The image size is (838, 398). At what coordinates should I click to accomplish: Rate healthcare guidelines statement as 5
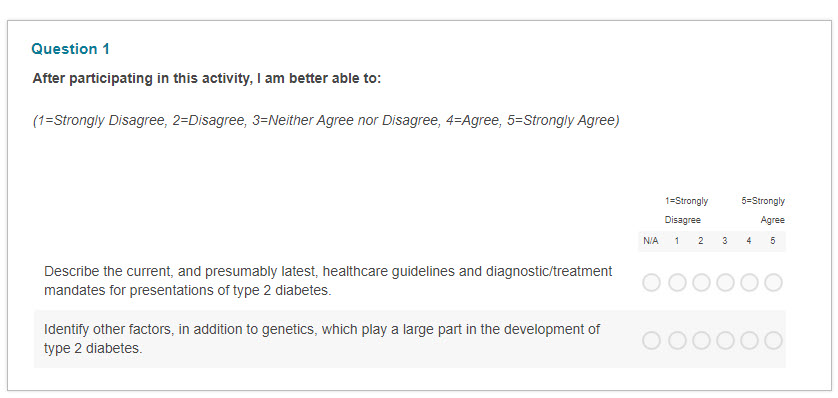[x=773, y=283]
